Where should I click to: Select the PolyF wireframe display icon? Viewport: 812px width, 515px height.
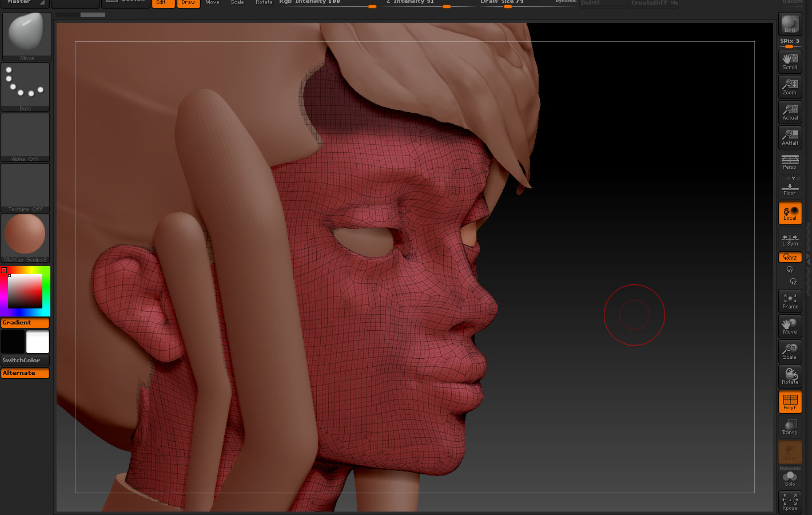pyautogui.click(x=790, y=402)
